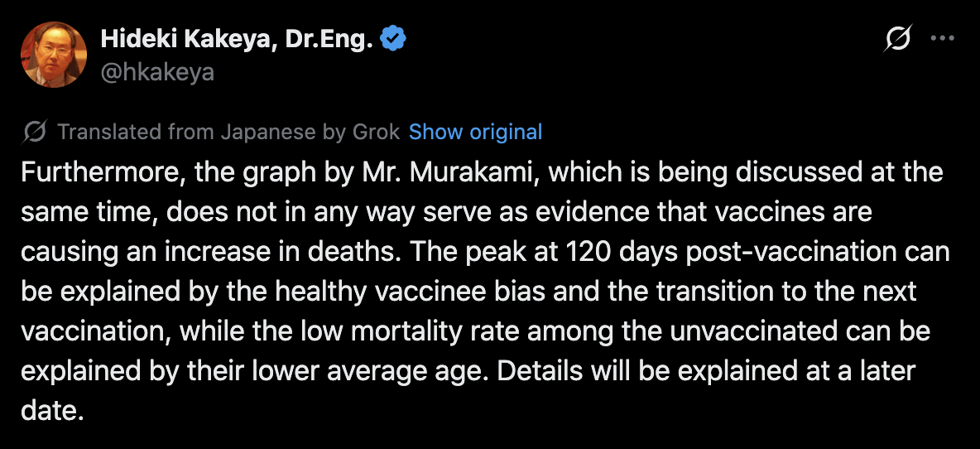Click the phrase 'lower average age'
The height and width of the screenshot is (449, 980).
point(333,371)
